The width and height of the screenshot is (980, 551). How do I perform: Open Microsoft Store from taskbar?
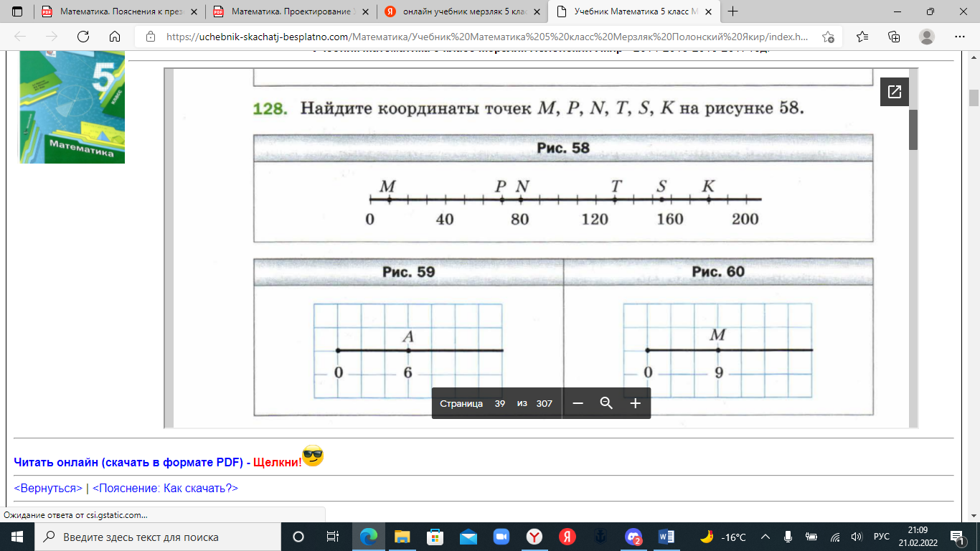[x=435, y=537]
